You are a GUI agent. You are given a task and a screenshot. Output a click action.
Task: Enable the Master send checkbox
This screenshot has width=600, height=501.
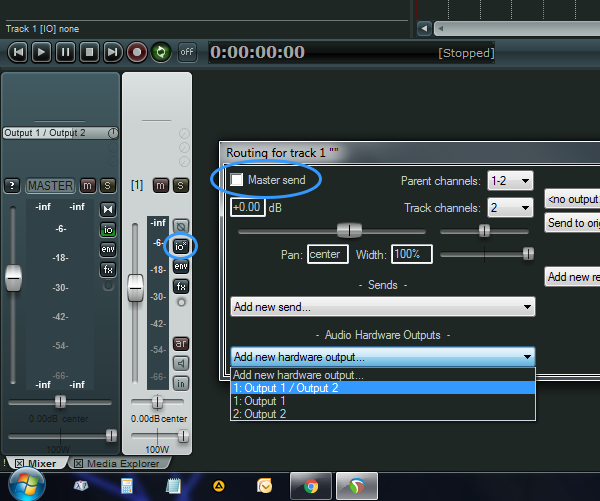[x=237, y=179]
